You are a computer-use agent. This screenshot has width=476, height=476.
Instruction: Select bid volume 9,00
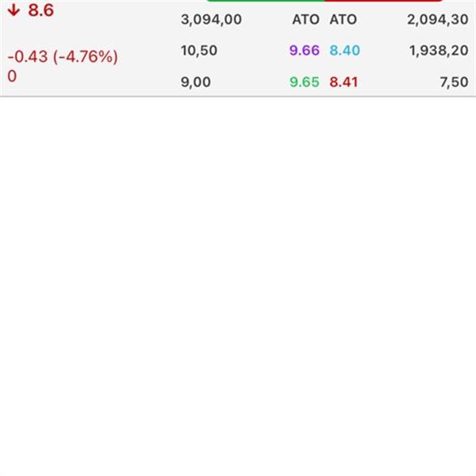(196, 82)
